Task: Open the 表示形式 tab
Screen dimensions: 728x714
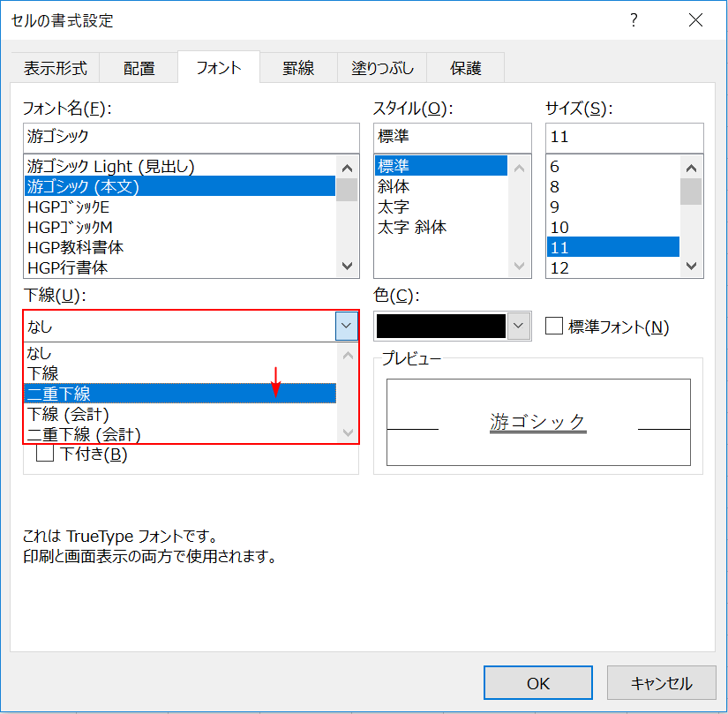Action: point(56,67)
